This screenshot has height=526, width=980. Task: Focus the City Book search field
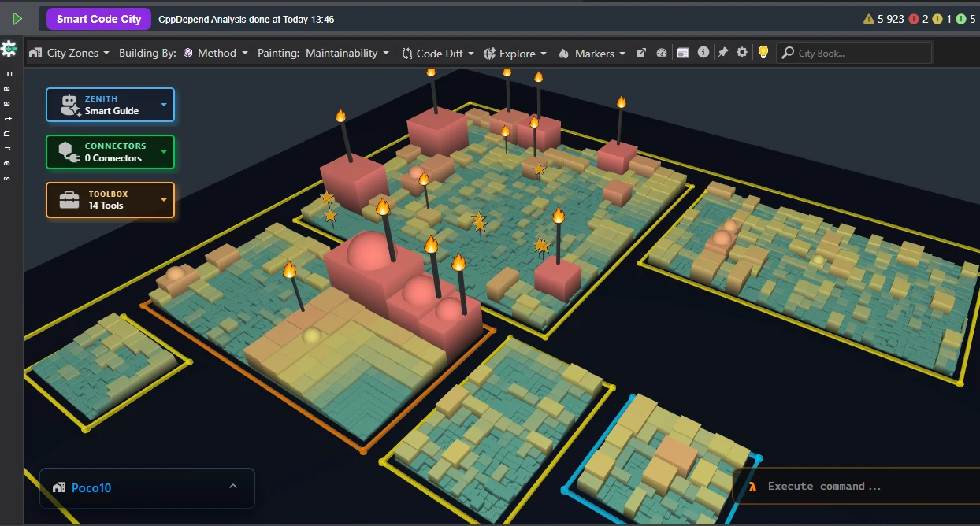click(x=854, y=53)
